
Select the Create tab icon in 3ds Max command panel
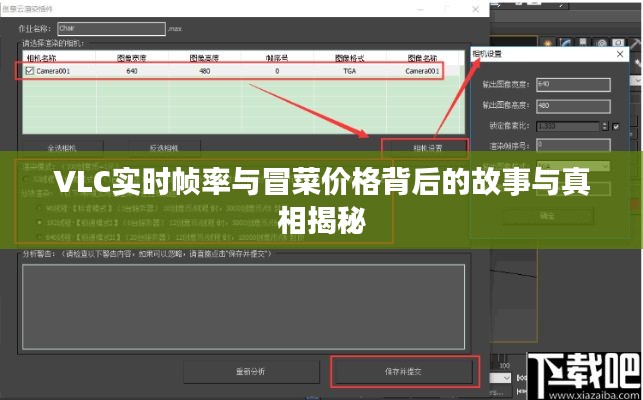click(548, 43)
